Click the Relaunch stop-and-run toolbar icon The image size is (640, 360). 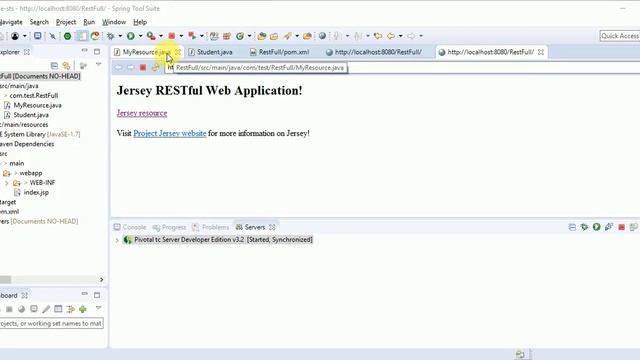point(192,36)
